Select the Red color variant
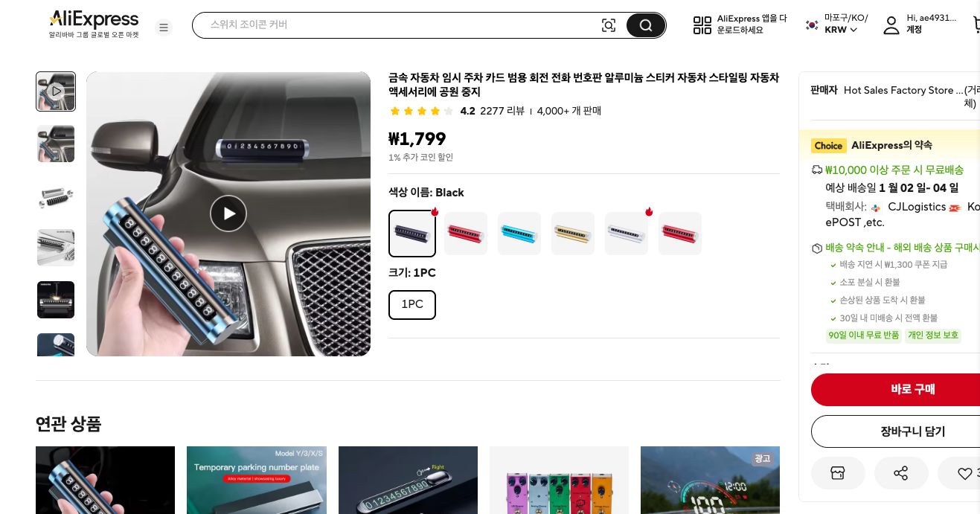Image resolution: width=980 pixels, height=514 pixels. pos(466,233)
